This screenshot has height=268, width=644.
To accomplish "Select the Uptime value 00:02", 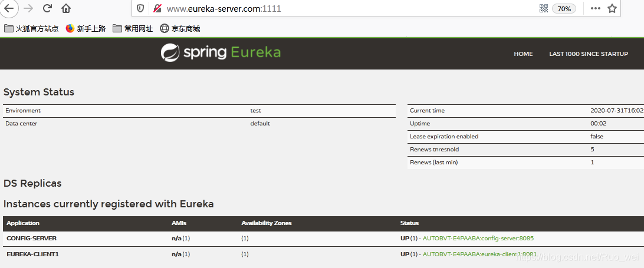I will pos(599,123).
